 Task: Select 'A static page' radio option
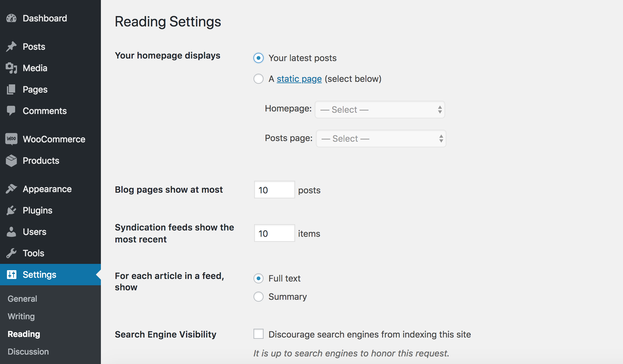point(259,79)
